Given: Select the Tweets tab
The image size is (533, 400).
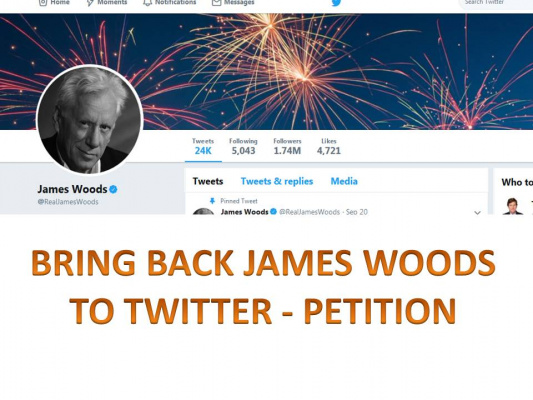Looking at the screenshot, I should [x=208, y=181].
